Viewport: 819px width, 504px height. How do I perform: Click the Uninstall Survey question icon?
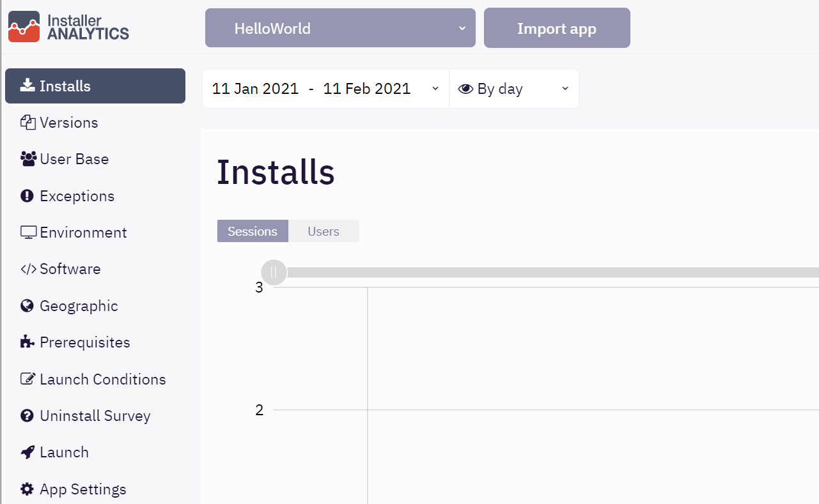pyautogui.click(x=27, y=416)
